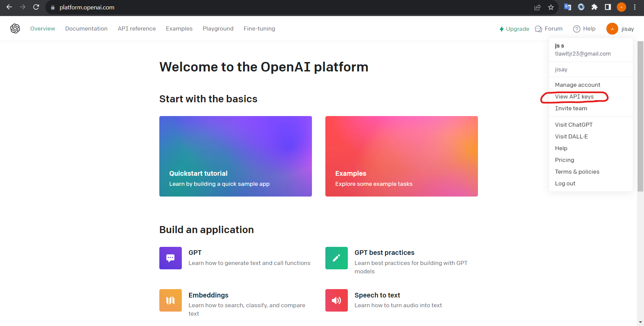Screen dimensions: 644x326
Task: Click the padlock site info icon
Action: (53, 7)
